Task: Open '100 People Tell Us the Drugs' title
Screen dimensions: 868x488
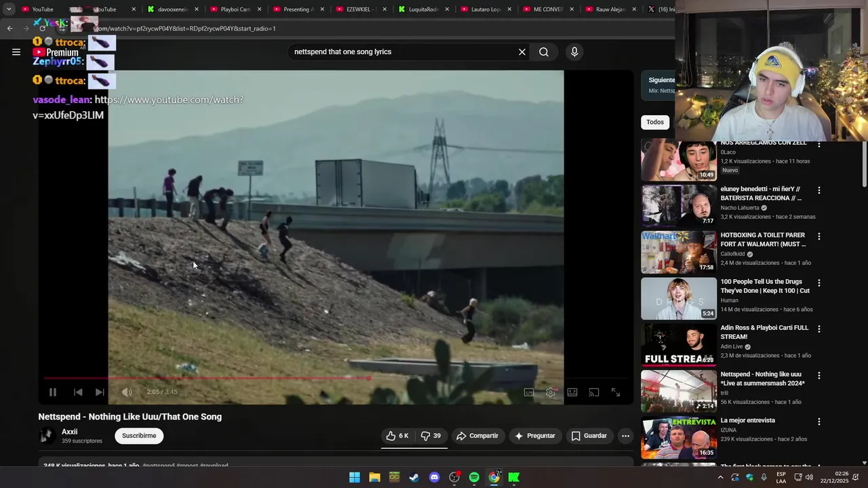Action: [x=765, y=286]
